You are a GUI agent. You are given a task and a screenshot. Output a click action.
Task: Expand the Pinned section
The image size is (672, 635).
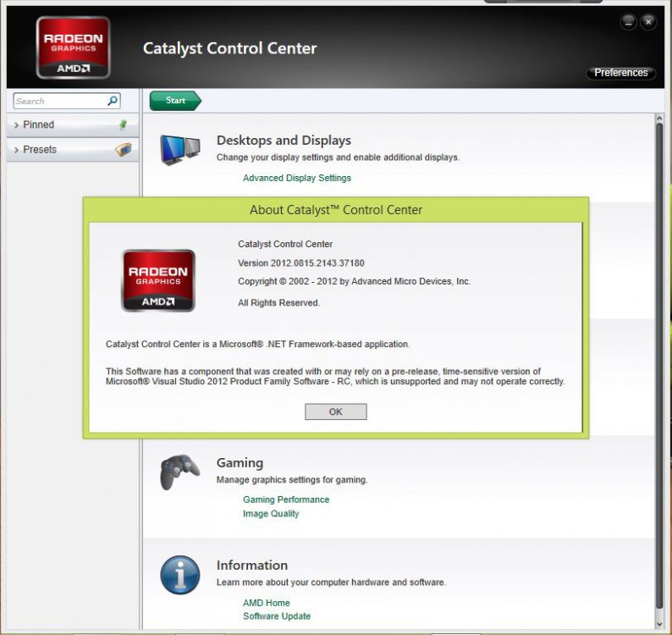(x=38, y=124)
